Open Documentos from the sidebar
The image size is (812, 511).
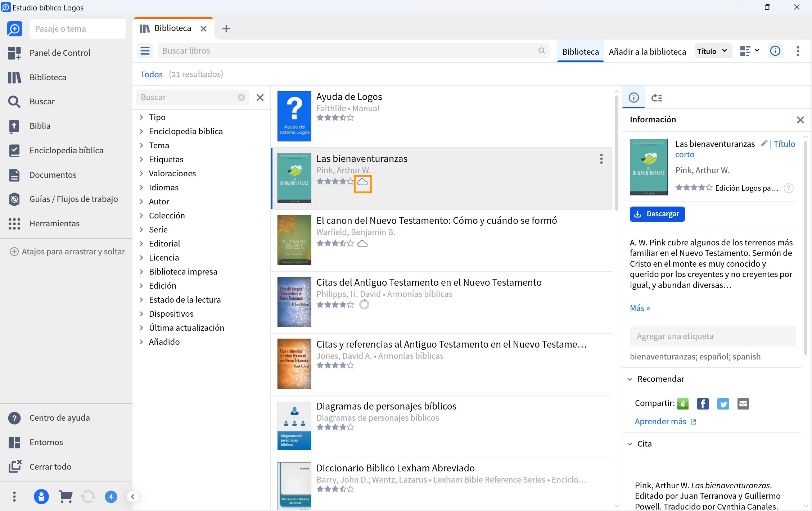(x=42, y=175)
